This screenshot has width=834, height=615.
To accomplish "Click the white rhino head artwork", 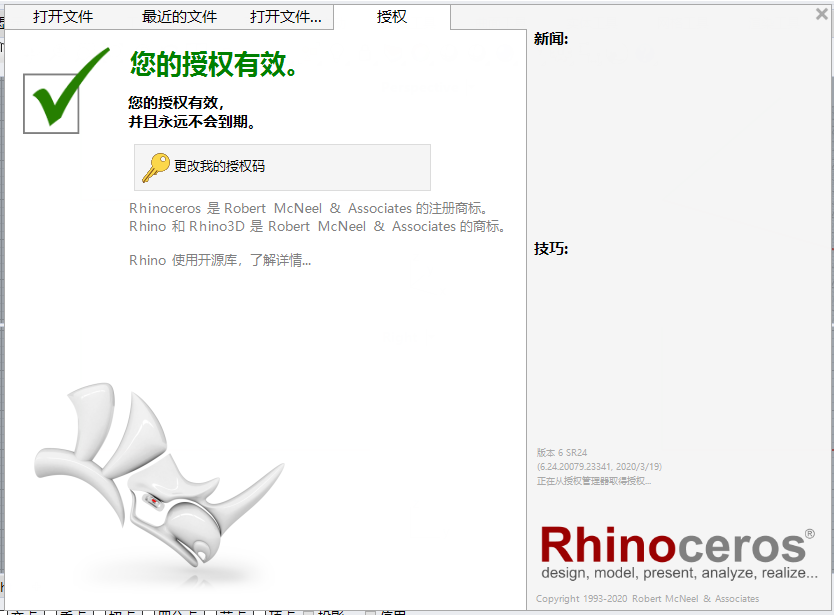I will click(159, 475).
